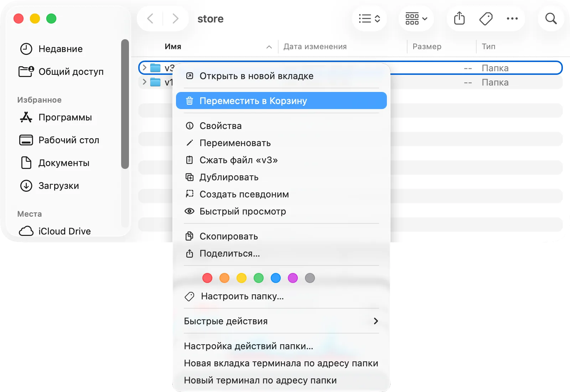Expand the Быстрые действия submenu
The height and width of the screenshot is (392, 570).
point(281,321)
